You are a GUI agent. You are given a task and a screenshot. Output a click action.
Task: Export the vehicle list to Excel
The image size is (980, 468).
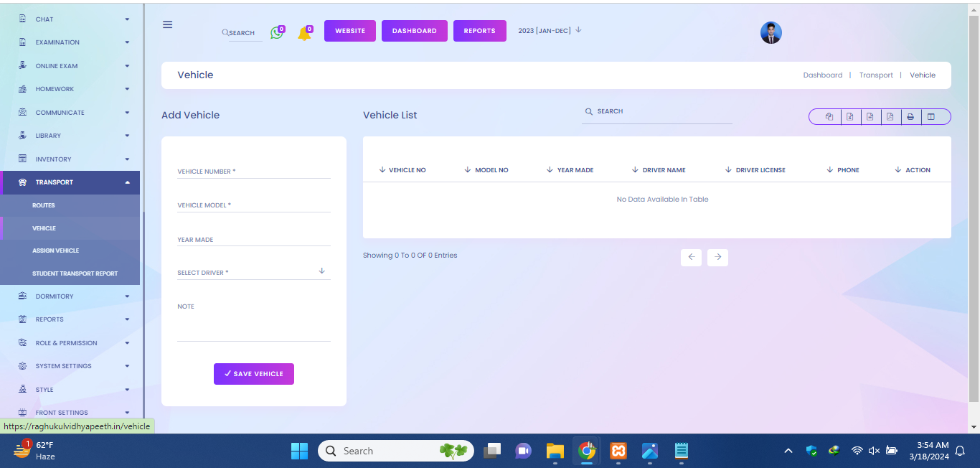[849, 117]
